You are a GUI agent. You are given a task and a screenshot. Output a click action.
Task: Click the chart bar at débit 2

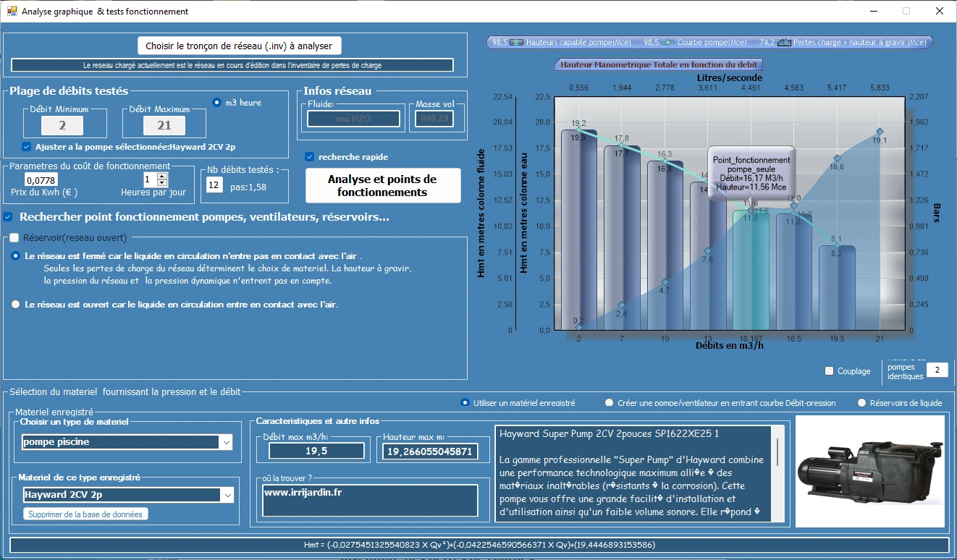(578, 230)
